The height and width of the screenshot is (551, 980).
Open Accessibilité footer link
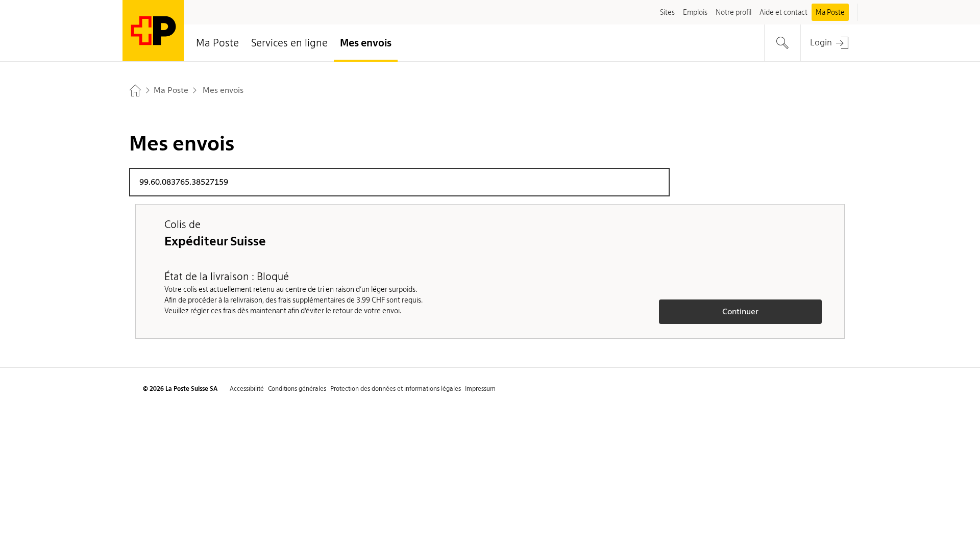(x=247, y=389)
